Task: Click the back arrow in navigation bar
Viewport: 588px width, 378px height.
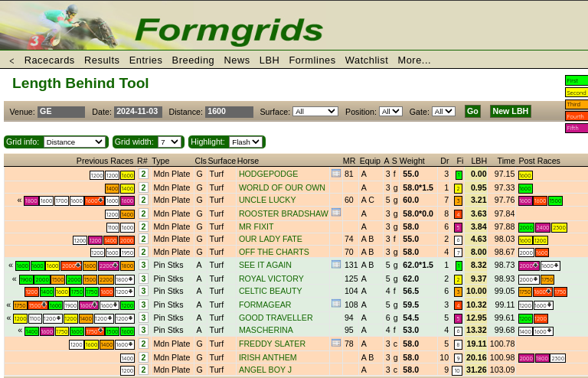Action: [x=11, y=60]
